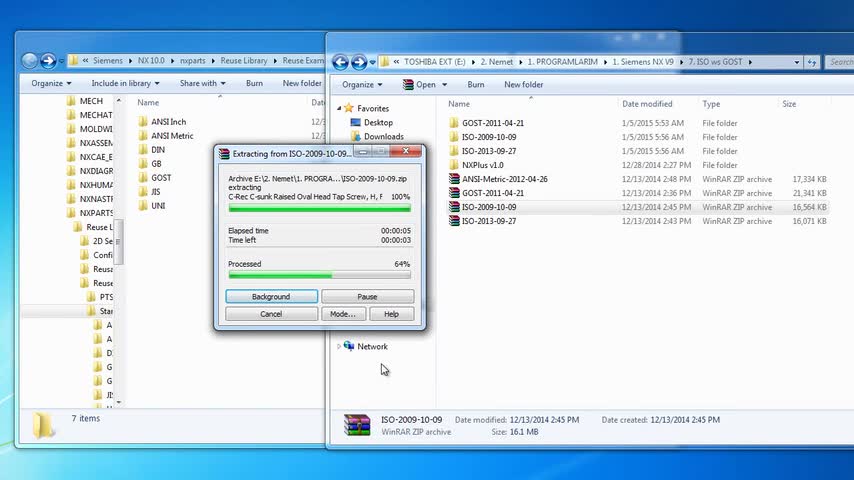The image size is (854, 480).
Task: Sort by Date modified column
Action: pyautogui.click(x=647, y=104)
